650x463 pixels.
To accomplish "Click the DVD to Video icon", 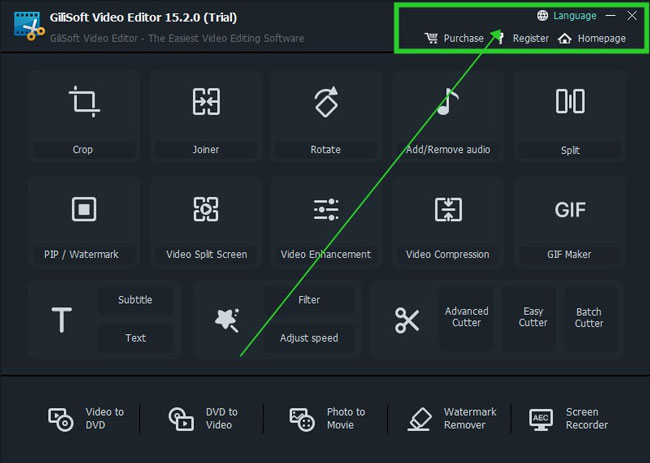I will (181, 419).
